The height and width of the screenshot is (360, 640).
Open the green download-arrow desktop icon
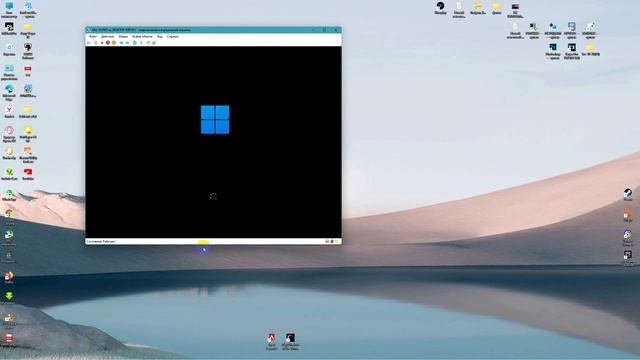(x=9, y=296)
